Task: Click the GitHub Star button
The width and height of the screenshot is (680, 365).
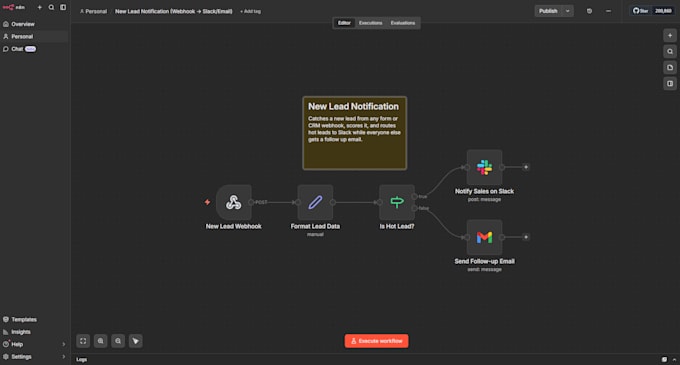Action: tap(641, 11)
